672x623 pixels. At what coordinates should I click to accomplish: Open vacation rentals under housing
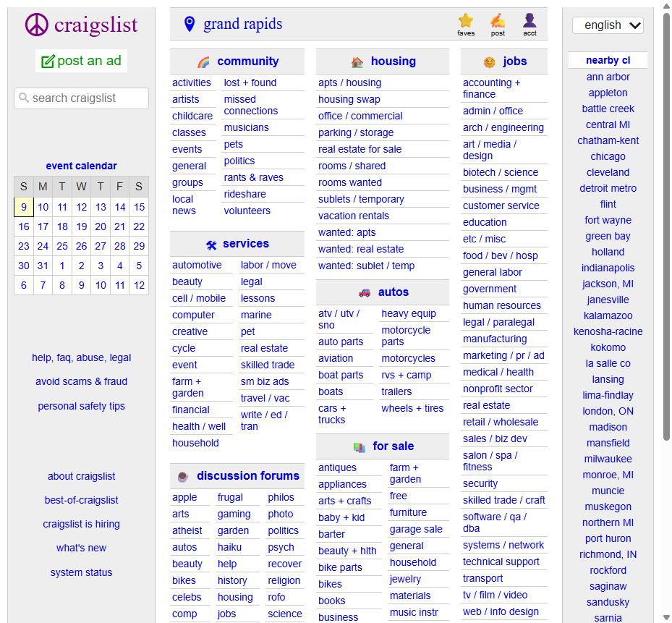pos(354,216)
